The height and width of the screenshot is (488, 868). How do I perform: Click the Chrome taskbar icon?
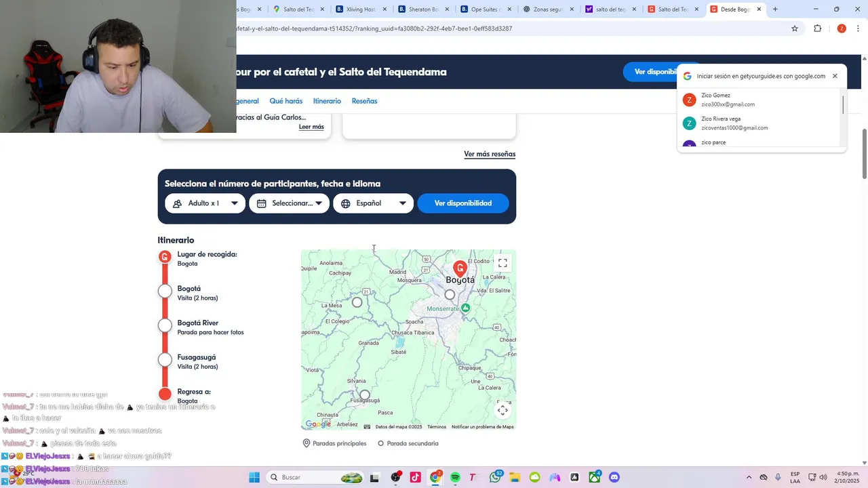[435, 477]
